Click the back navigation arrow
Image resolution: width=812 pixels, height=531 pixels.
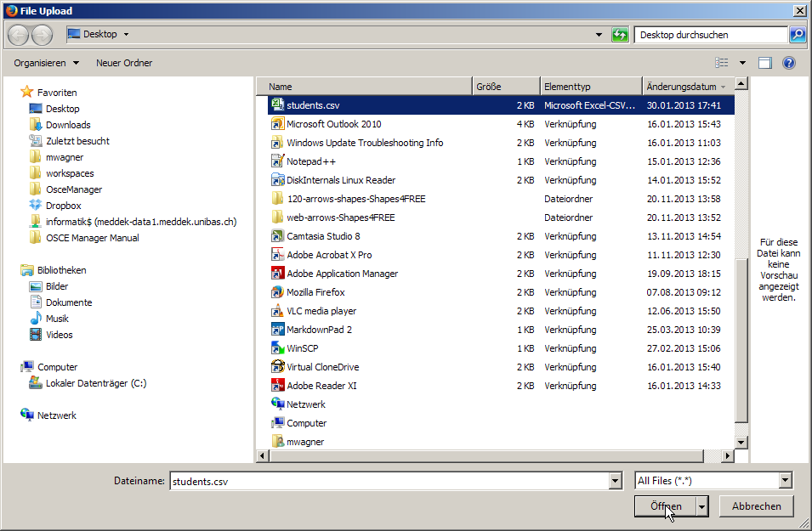(18, 35)
